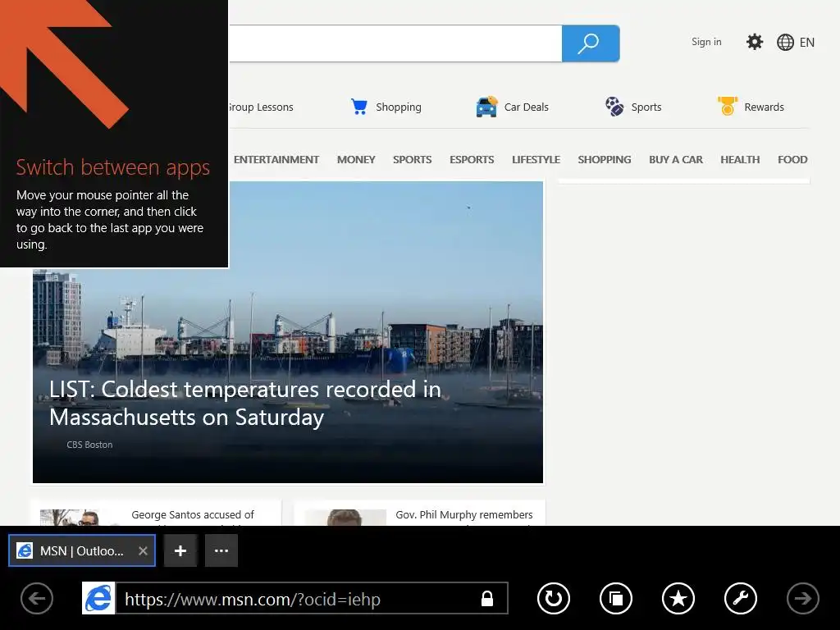Click the Rewards medal icon
The width and height of the screenshot is (840, 630).
tap(728, 106)
